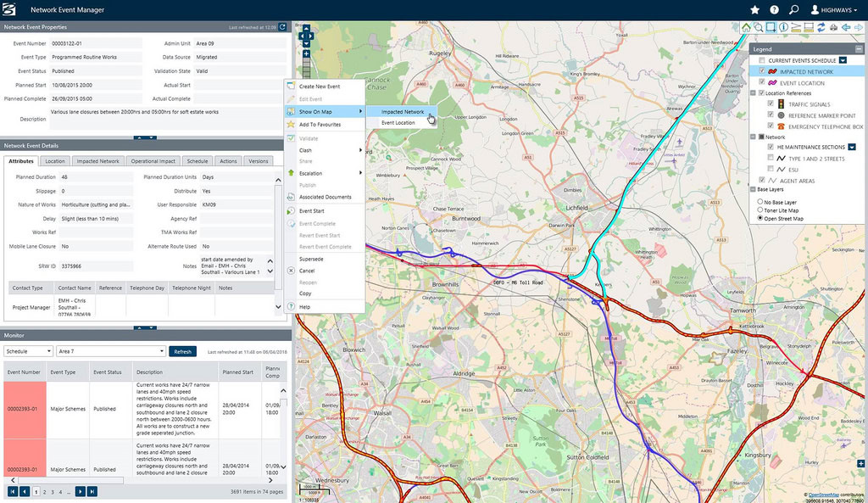
Task: Go to page 3 in Monitor
Action: coord(52,491)
